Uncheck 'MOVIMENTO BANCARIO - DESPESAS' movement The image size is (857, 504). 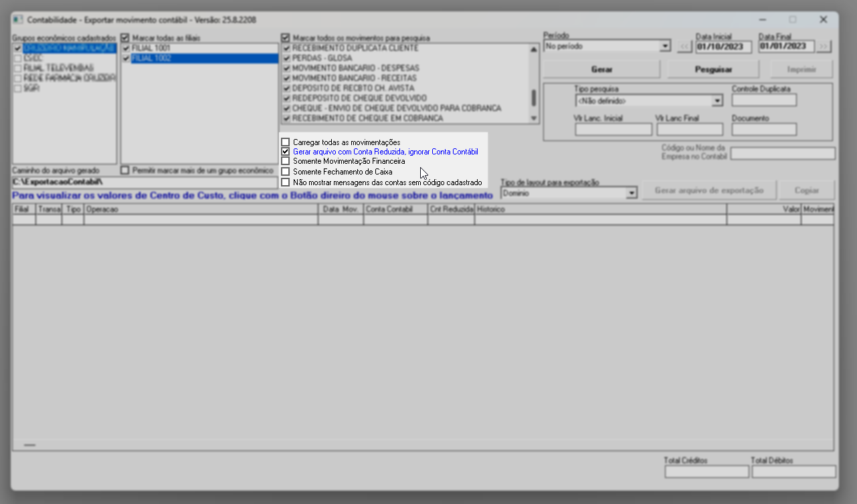[287, 68]
